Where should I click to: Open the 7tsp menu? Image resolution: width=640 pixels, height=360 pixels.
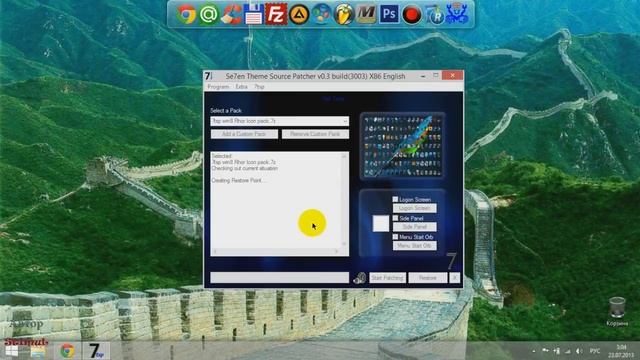259,87
